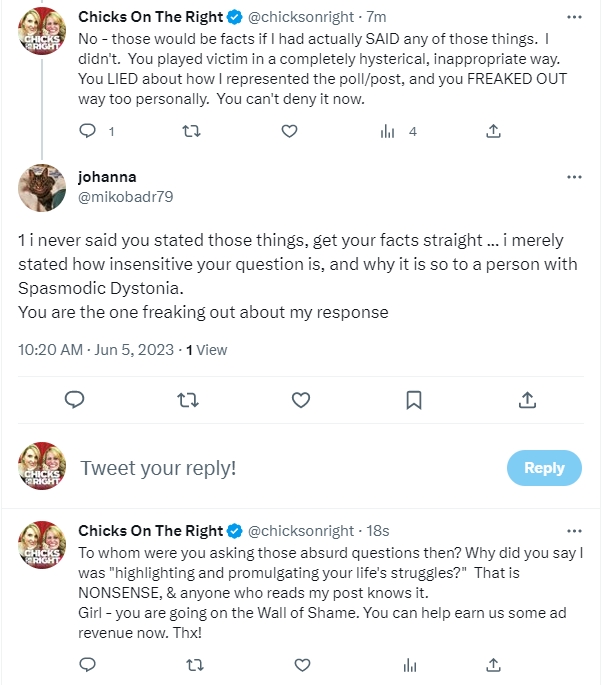This screenshot has height=685, width=611.
Task: Open the @mikobadr79 profile handle
Action: [125, 197]
